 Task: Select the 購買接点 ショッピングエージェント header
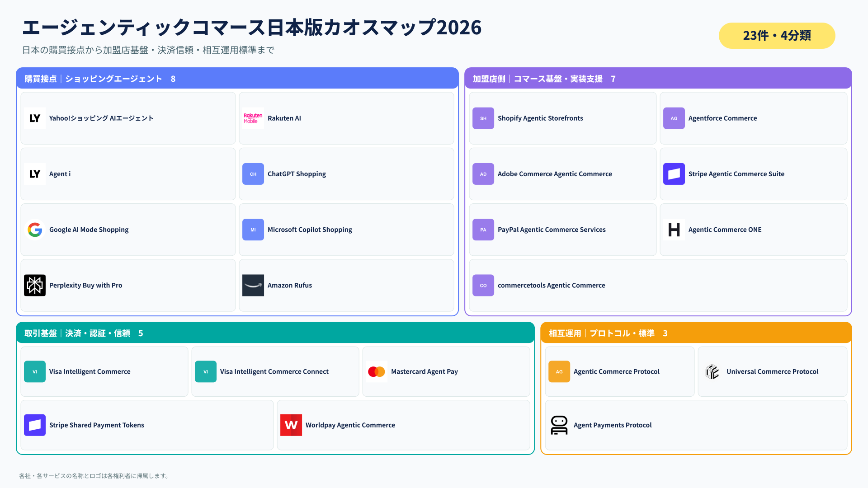click(x=237, y=79)
